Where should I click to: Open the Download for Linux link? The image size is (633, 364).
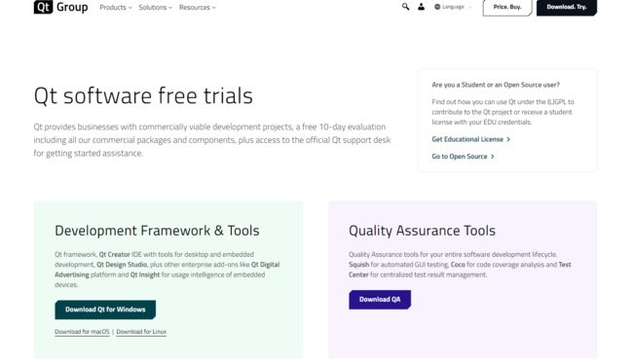(x=141, y=332)
